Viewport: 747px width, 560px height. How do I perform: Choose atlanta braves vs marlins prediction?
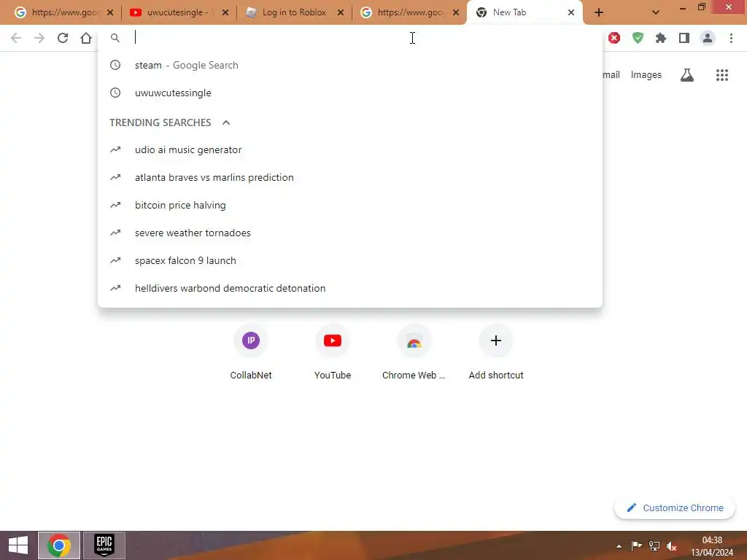click(349, 177)
